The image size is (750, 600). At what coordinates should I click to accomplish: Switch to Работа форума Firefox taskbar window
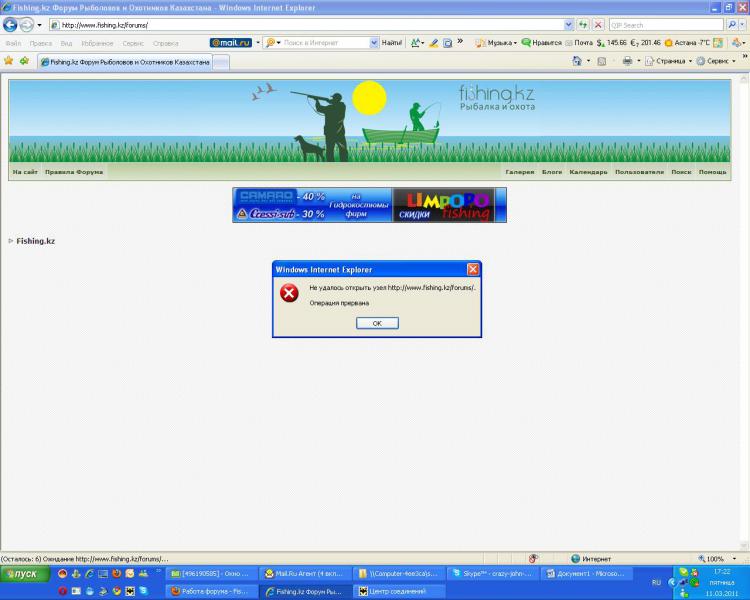point(210,591)
